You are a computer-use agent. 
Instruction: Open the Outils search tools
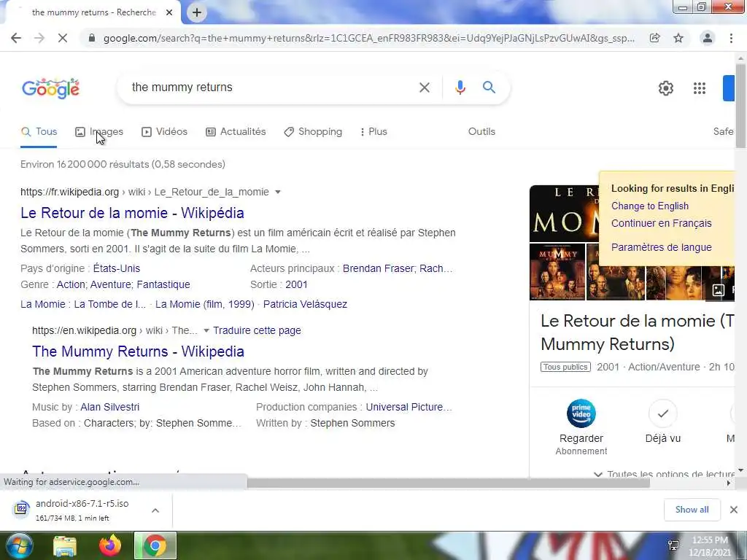pos(481,132)
